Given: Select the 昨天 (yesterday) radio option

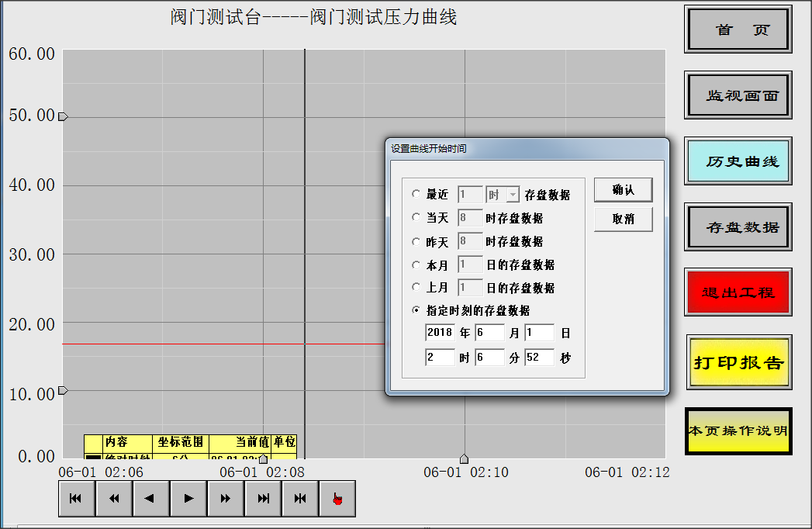Looking at the screenshot, I should [416, 241].
